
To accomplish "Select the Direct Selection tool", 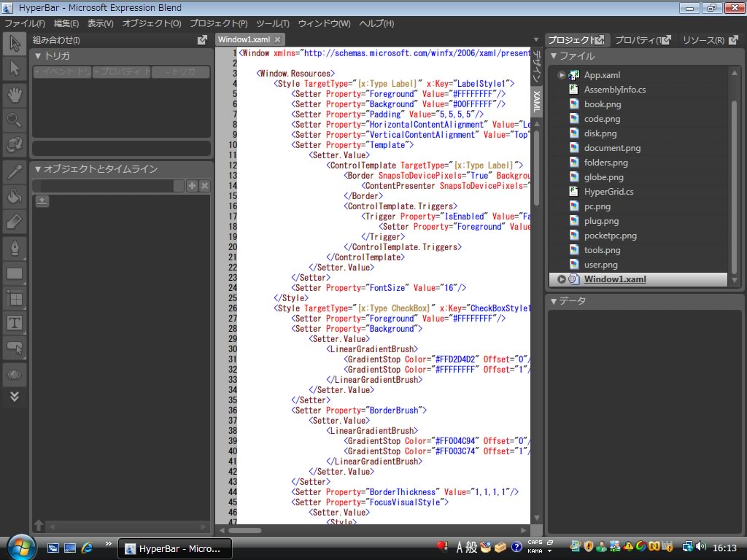I will pyautogui.click(x=15, y=69).
